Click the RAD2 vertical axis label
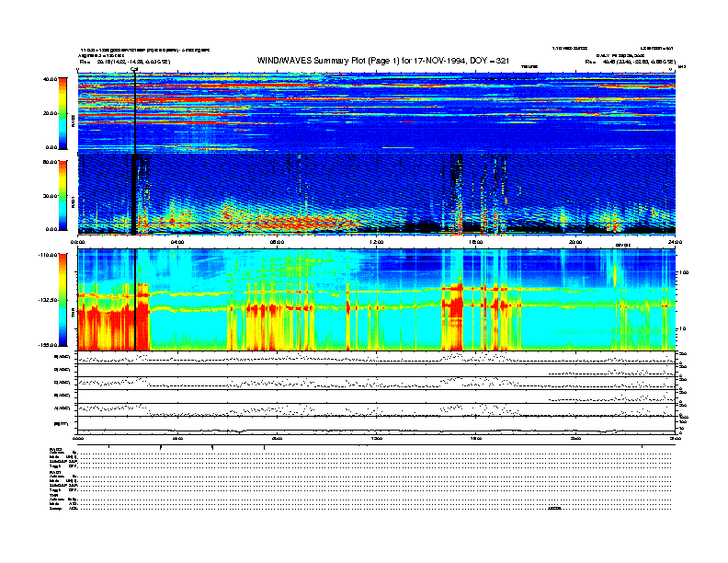The width and height of the screenshot is (728, 563). pyautogui.click(x=73, y=122)
